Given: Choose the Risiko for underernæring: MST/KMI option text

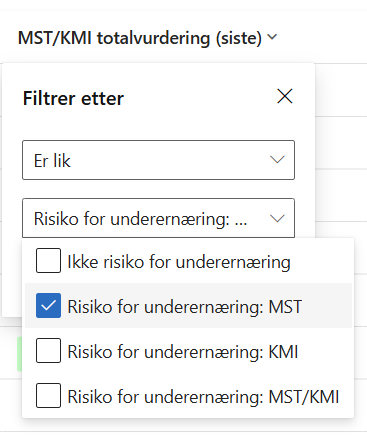Looking at the screenshot, I should [x=203, y=397].
